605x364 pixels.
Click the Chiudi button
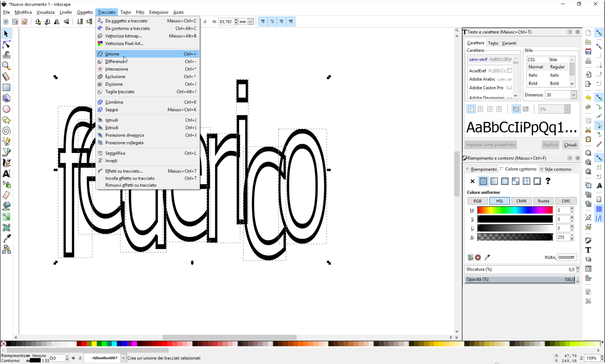click(570, 145)
